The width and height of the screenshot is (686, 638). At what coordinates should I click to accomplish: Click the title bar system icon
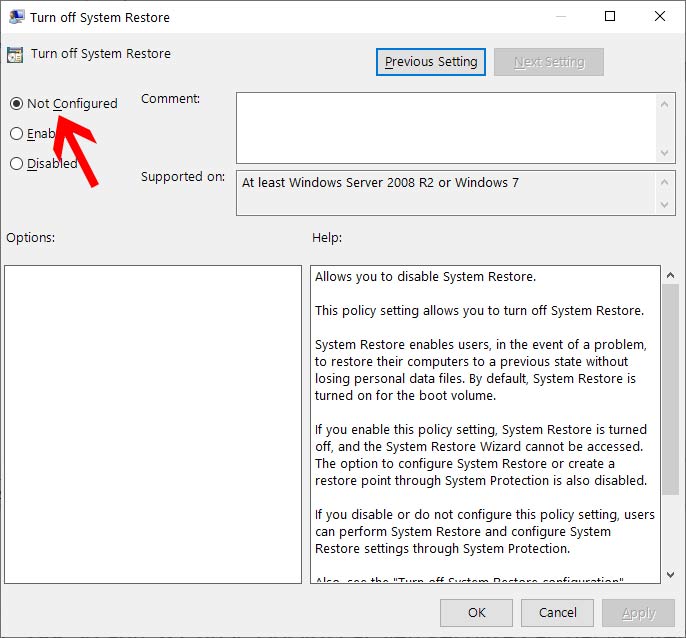(x=17, y=17)
